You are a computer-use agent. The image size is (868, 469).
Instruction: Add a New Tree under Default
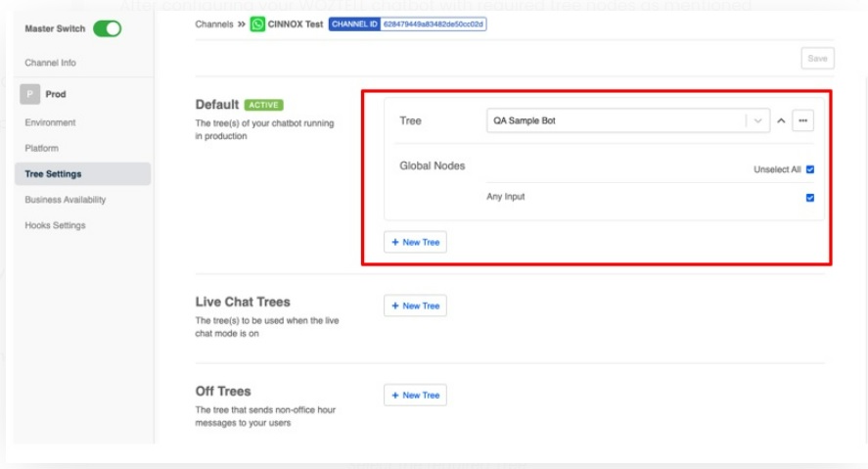415,242
